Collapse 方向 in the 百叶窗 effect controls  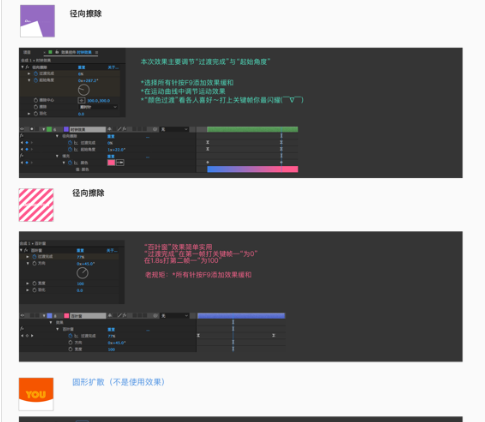[x=28, y=263]
